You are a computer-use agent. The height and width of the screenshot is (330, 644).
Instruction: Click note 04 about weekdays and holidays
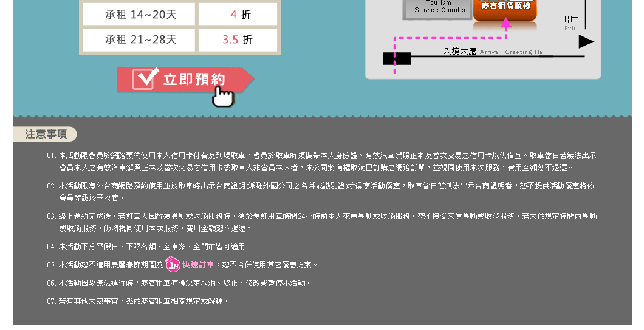149,247
